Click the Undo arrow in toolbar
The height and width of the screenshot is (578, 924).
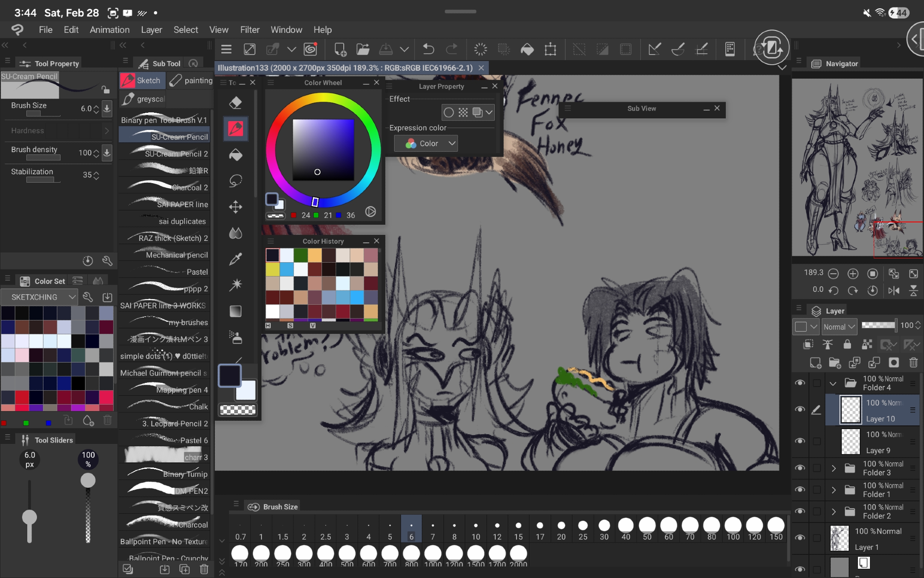[x=428, y=49]
